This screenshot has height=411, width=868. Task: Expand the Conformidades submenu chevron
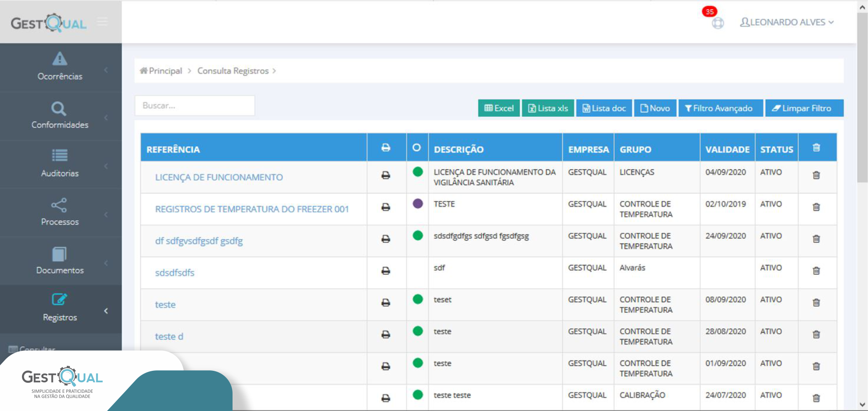tap(106, 118)
